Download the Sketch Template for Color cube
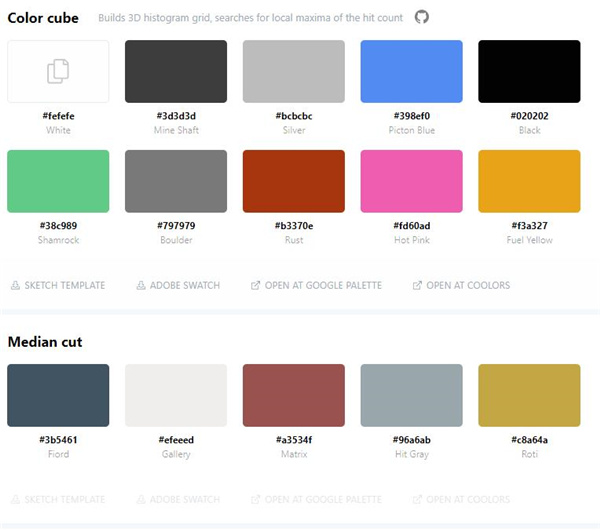The width and height of the screenshot is (600, 531). pos(63,286)
